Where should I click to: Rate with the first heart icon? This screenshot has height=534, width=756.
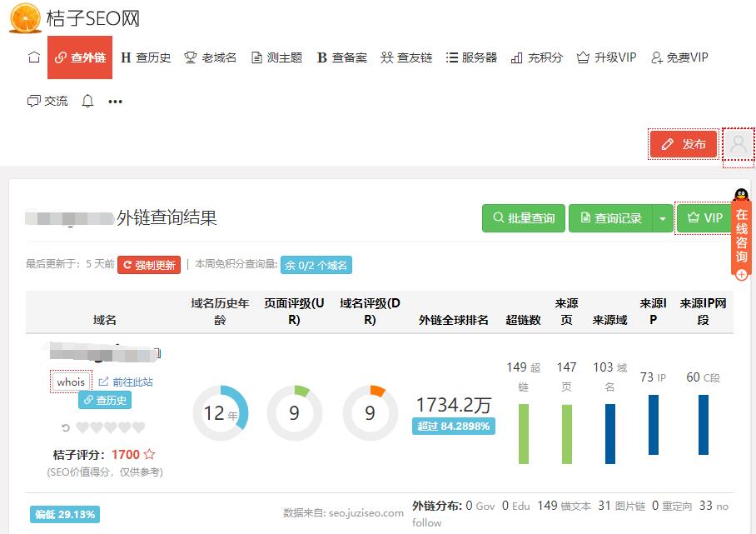pyautogui.click(x=82, y=427)
